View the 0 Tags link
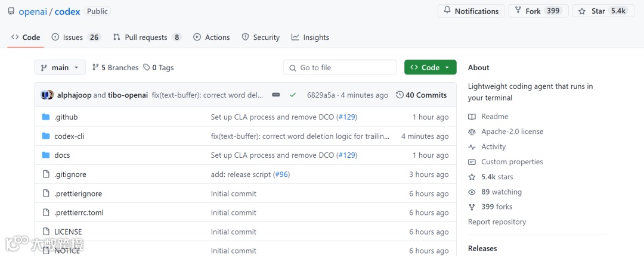This screenshot has height=256, width=644. point(159,68)
